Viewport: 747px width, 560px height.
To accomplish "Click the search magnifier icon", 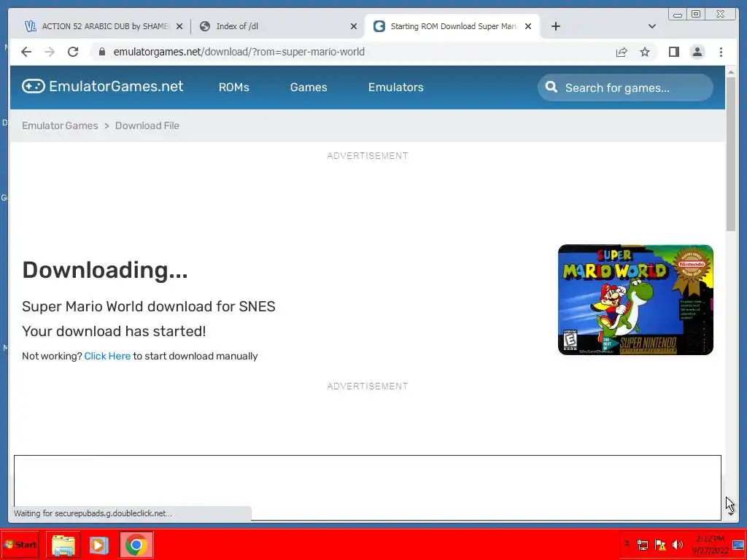I will pos(551,87).
